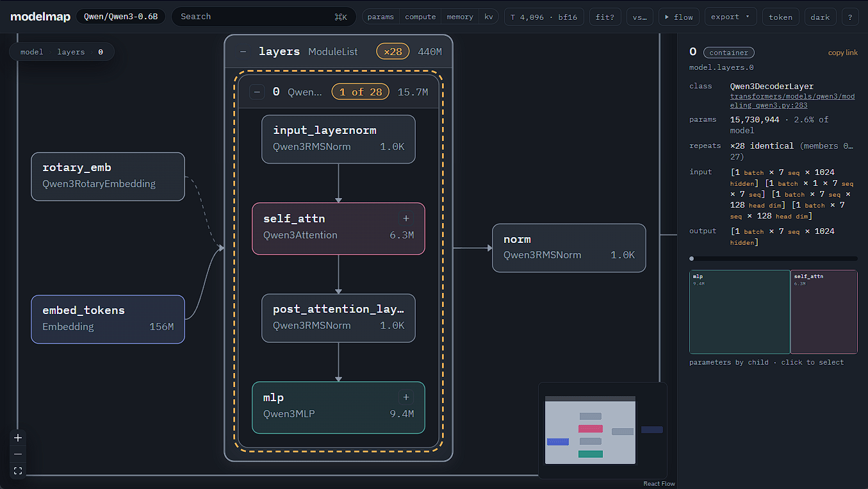Viewport: 868px width, 489px height.
Task: Select the norm Qwen3RMSNorm node
Action: tap(569, 248)
